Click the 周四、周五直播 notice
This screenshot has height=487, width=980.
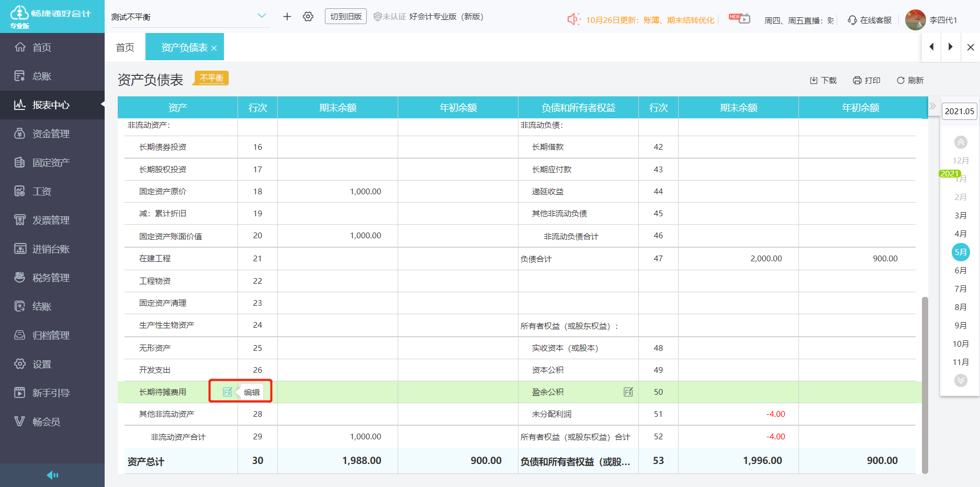[799, 20]
